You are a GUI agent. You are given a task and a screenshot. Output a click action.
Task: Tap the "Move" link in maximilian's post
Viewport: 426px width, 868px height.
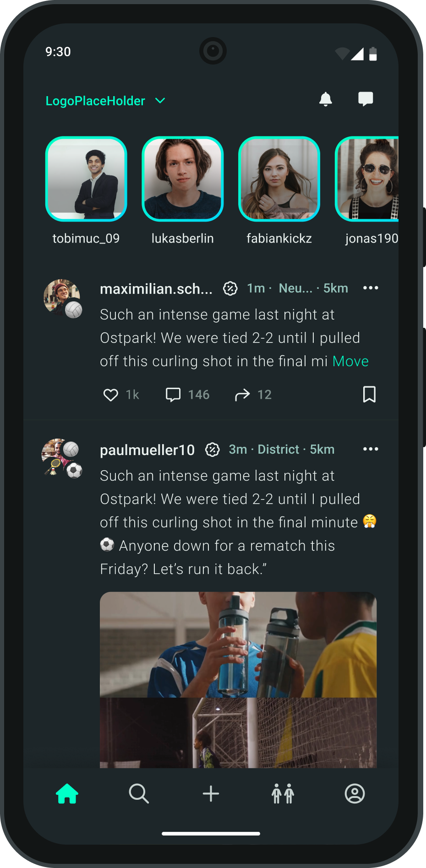click(350, 361)
